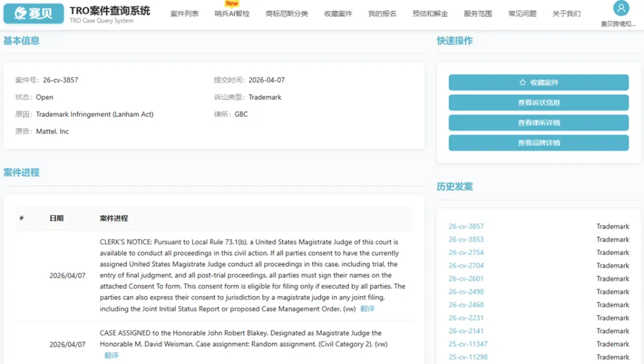Click the 历史发案 section heading
This screenshot has width=644, height=364.
(x=454, y=186)
